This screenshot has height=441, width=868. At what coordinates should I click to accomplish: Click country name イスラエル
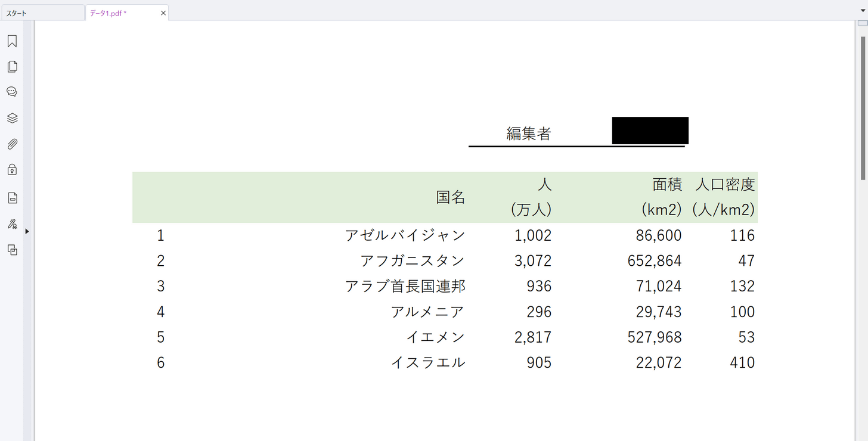pos(428,363)
